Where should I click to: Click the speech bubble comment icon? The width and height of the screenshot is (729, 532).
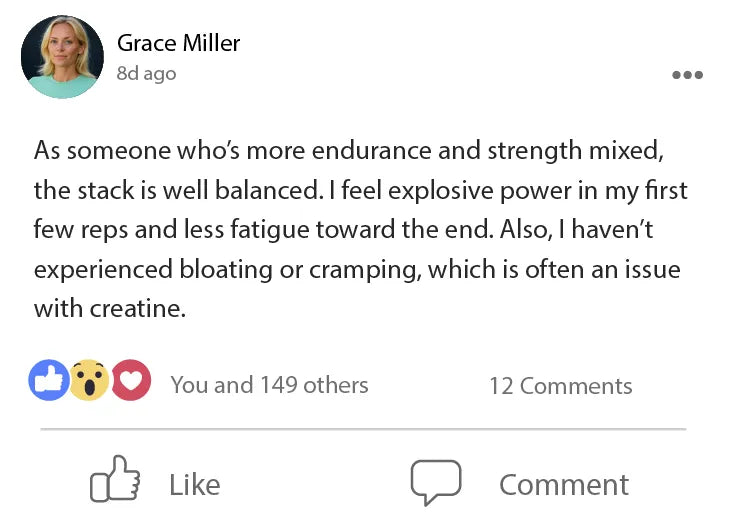click(x=436, y=484)
